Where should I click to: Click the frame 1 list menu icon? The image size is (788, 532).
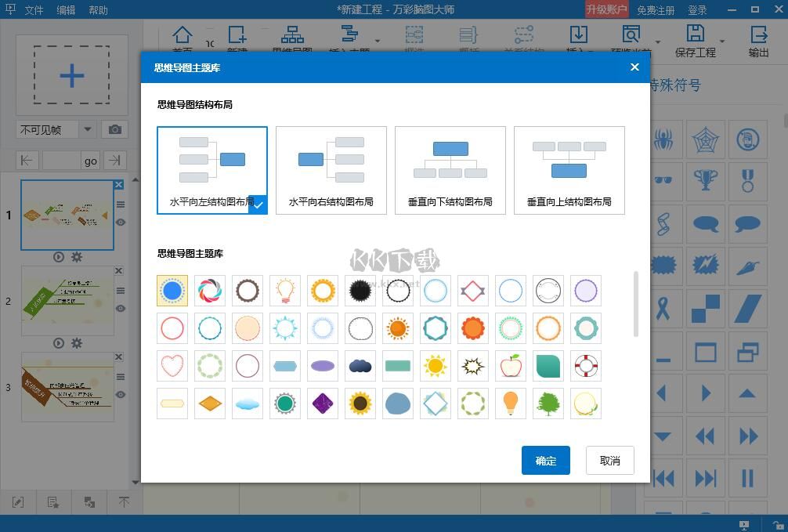[x=121, y=204]
